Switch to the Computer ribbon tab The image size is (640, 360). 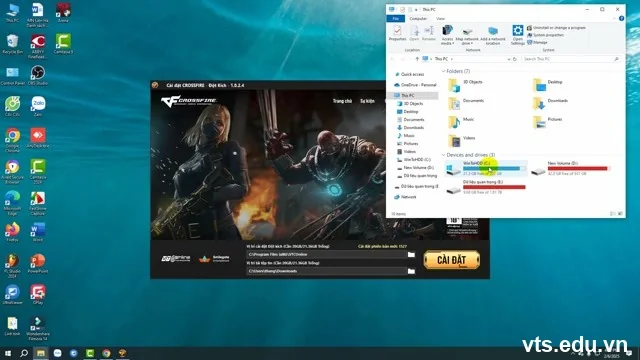pyautogui.click(x=418, y=19)
